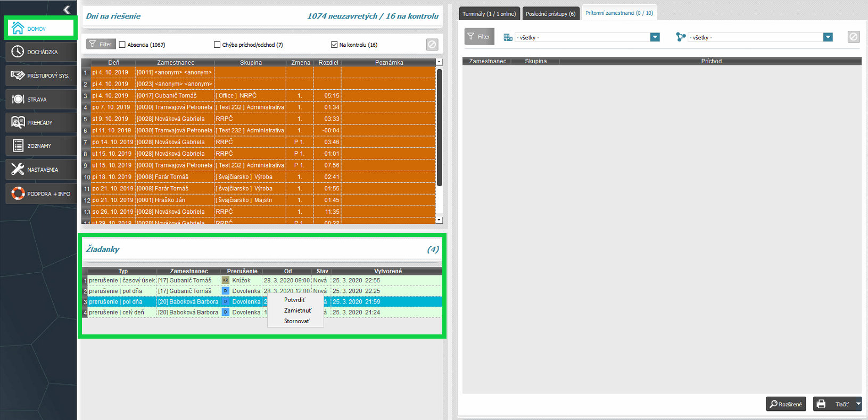Viewport: 868px width, 420px height.
Task: Click the Dovolenka icon in request row 4
Action: (x=226, y=312)
